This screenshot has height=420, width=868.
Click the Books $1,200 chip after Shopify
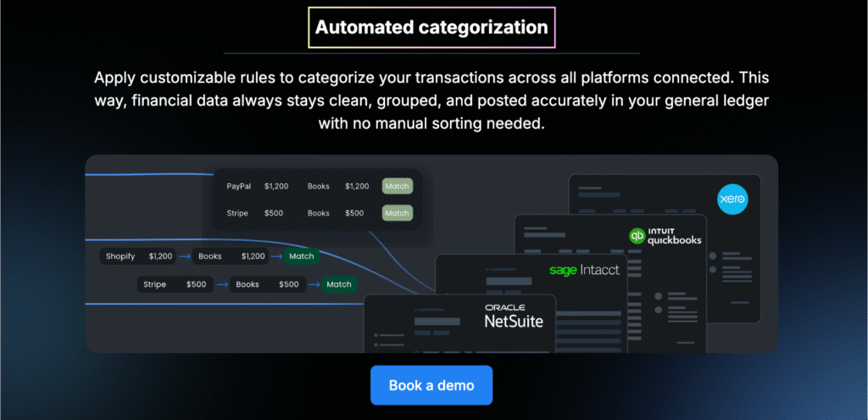click(x=231, y=256)
